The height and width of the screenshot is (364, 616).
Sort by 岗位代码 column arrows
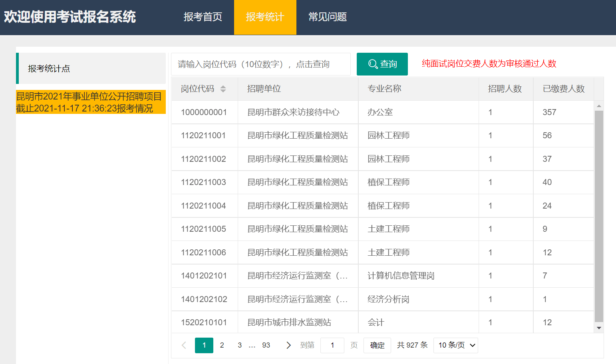tap(223, 89)
